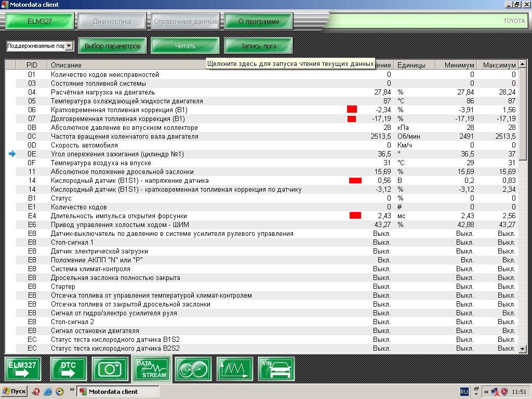Click the RU language indicator in tray
The width and height of the screenshot is (532, 399).
click(x=464, y=392)
